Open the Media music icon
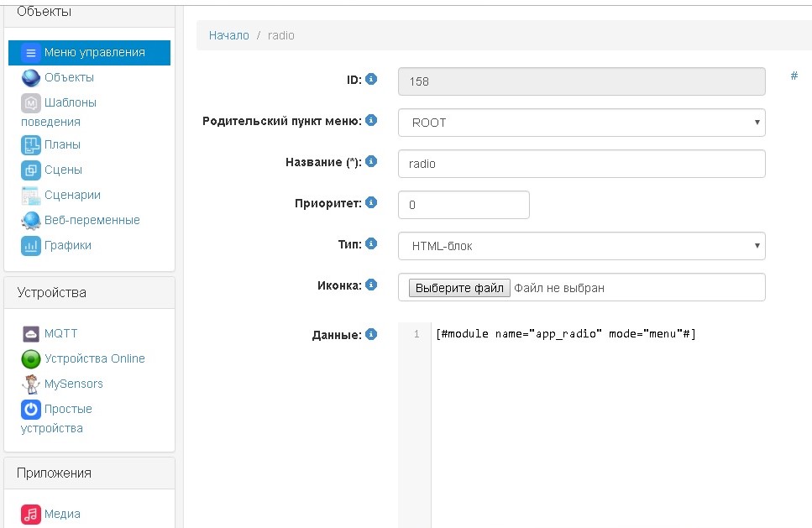This screenshot has height=528, width=812. [31, 515]
